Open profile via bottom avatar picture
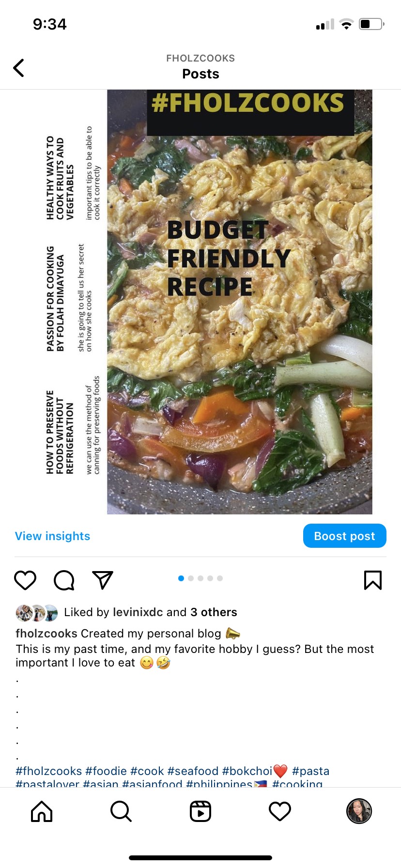 coord(359,811)
